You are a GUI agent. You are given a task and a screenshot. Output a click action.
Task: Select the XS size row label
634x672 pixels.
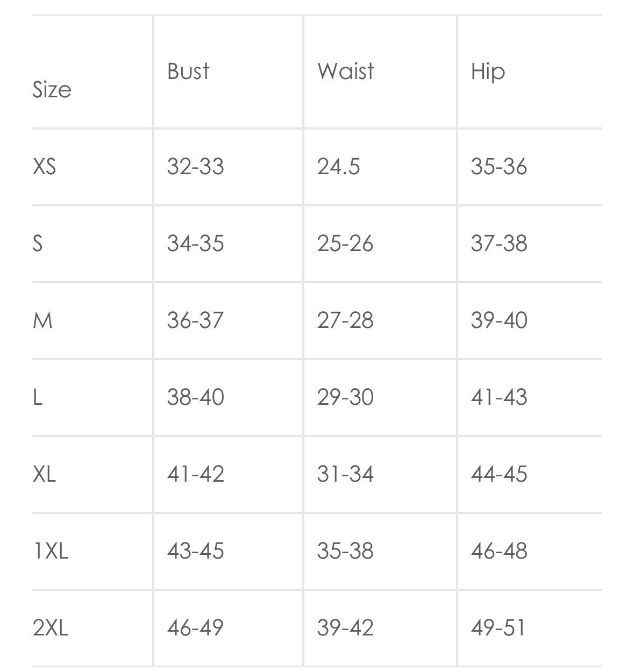[x=44, y=167]
